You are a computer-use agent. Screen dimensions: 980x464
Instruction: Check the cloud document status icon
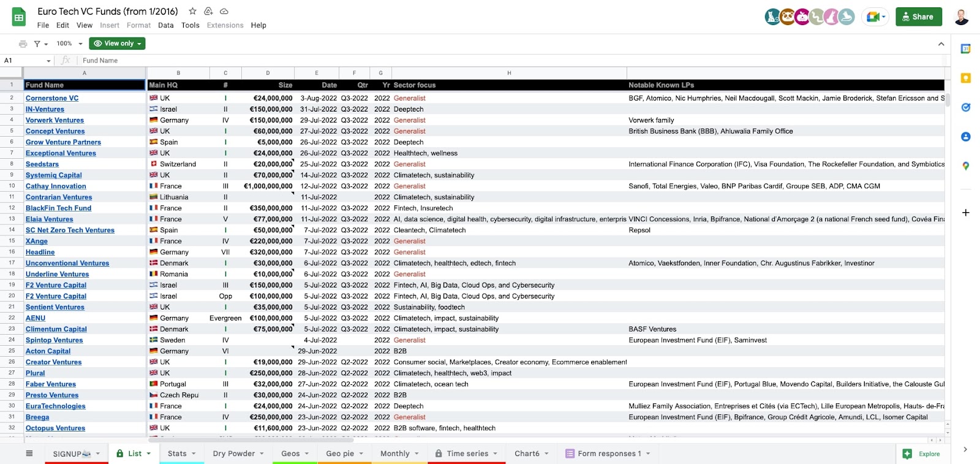(224, 11)
